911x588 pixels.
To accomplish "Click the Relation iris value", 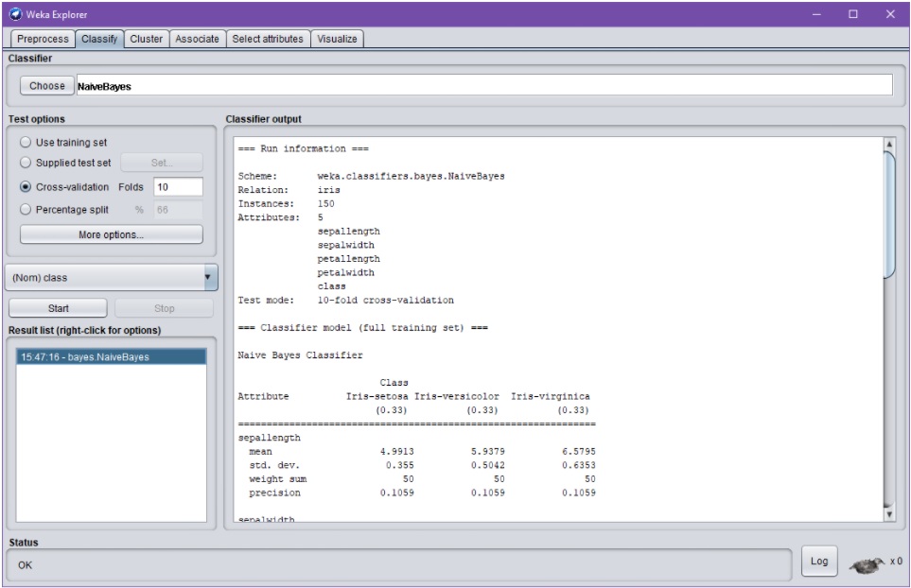I will (329, 190).
